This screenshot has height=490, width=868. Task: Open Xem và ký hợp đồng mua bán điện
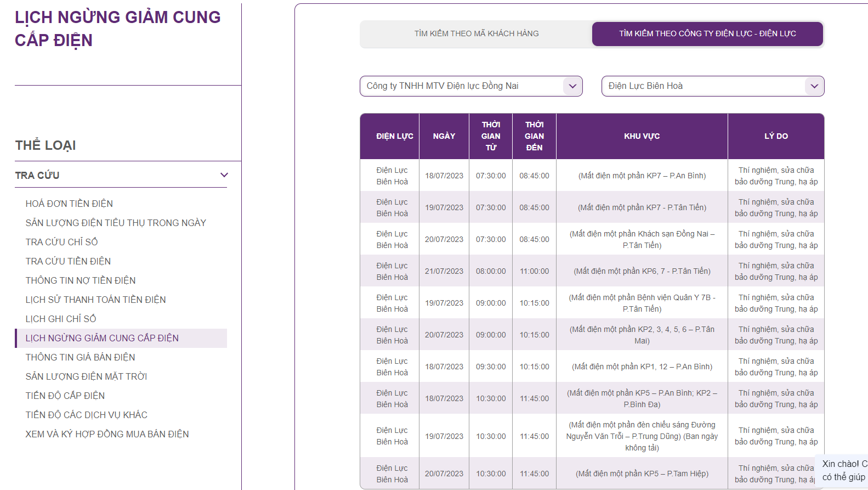(107, 434)
